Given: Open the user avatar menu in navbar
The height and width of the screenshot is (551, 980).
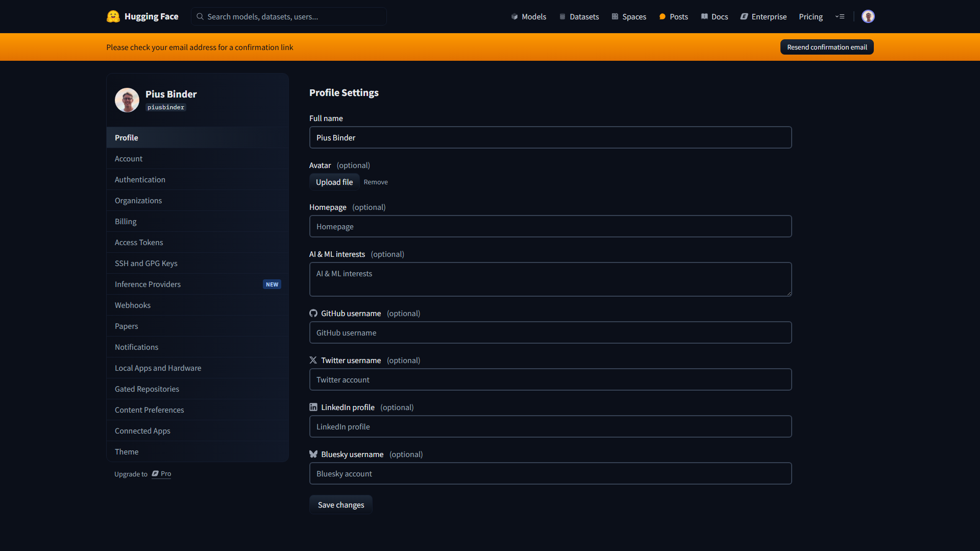Looking at the screenshot, I should click(868, 16).
